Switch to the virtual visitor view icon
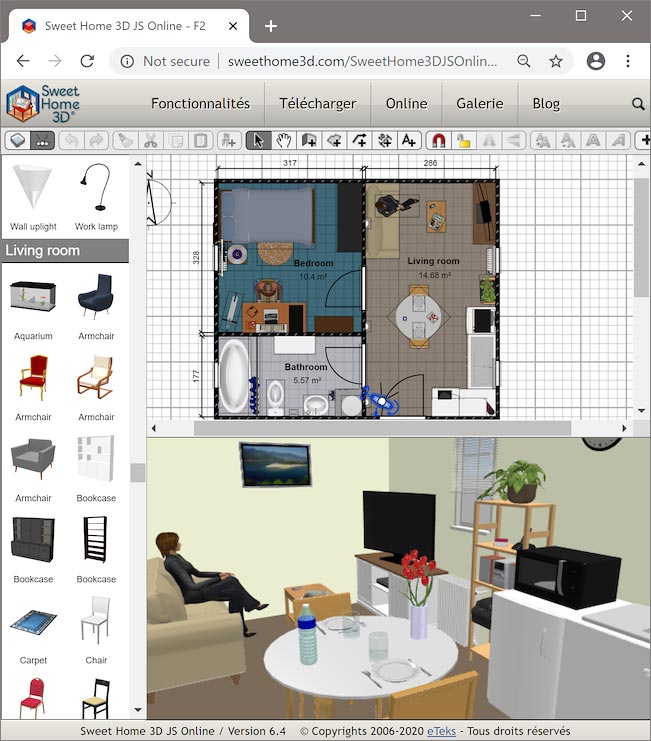 (43, 140)
